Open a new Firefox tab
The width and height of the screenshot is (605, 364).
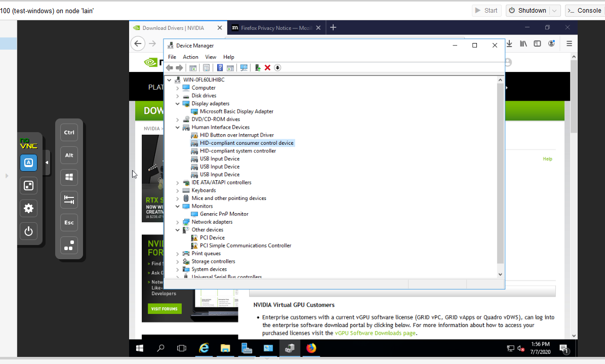click(333, 27)
